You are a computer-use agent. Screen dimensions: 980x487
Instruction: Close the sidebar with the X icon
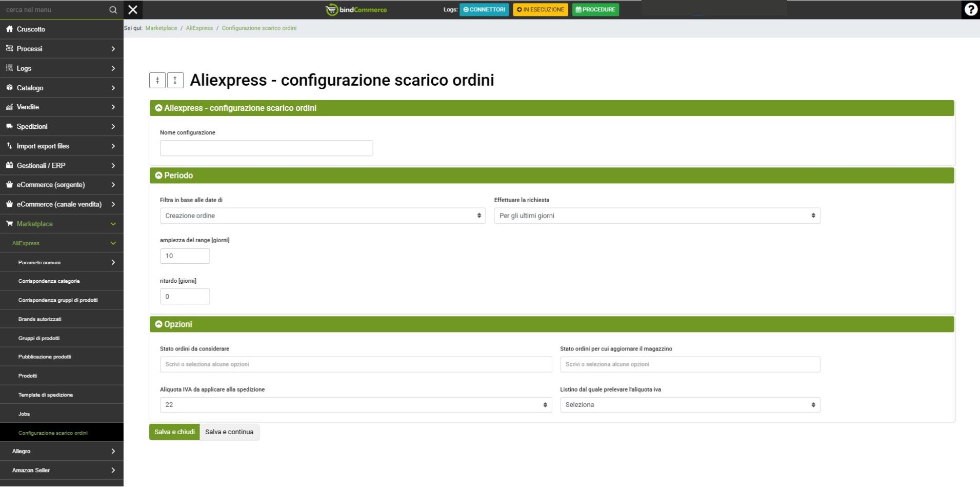pyautogui.click(x=133, y=10)
